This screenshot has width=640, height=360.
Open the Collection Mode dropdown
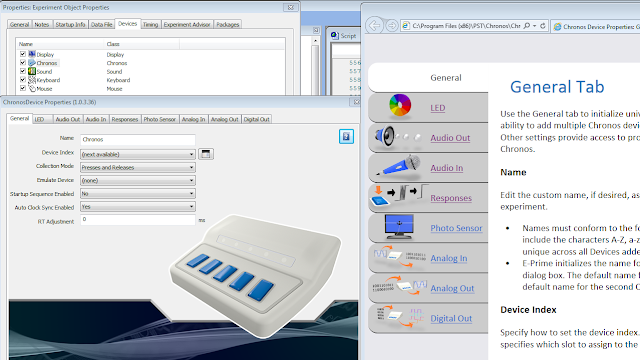(x=138, y=167)
